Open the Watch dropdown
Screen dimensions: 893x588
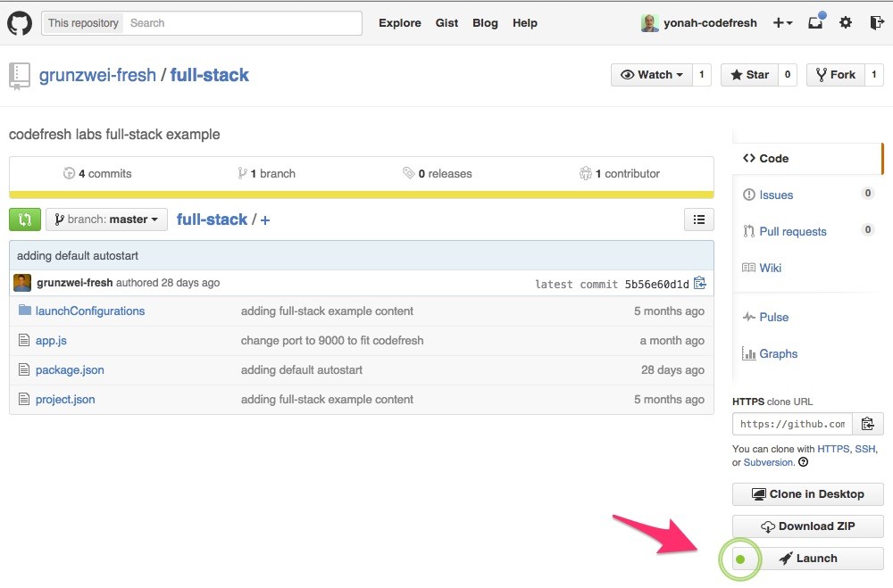click(x=652, y=75)
